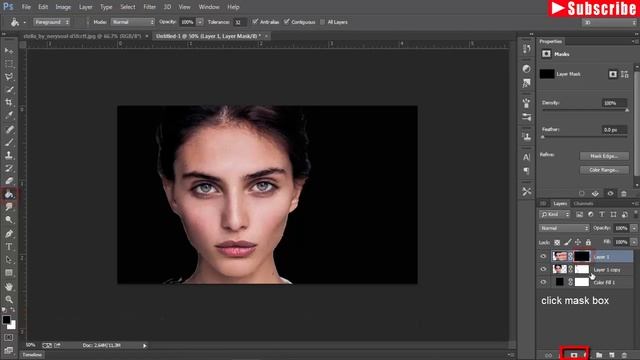Click Mask Edge button
The image size is (640, 360).
tap(604, 156)
